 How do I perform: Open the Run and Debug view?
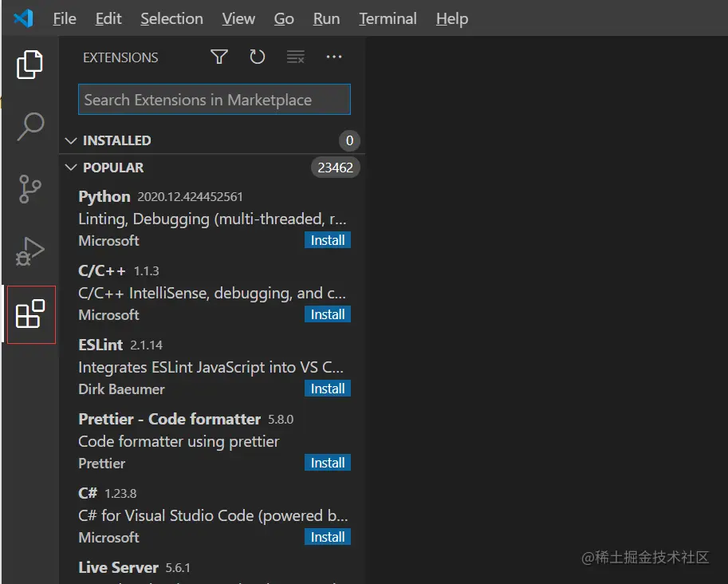coord(30,251)
